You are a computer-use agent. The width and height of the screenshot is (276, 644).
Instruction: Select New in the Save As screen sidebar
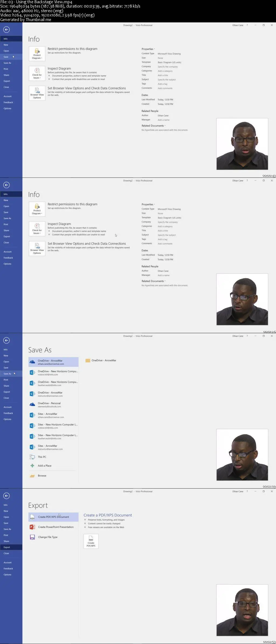pos(11,356)
